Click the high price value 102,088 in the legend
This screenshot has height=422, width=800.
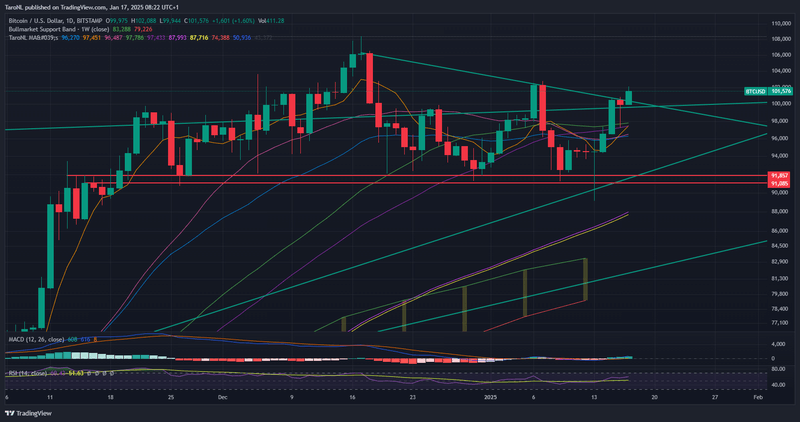pyautogui.click(x=145, y=21)
